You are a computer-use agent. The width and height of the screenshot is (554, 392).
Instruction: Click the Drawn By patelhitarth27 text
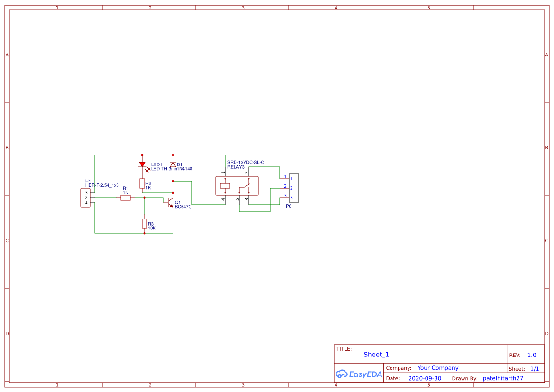(503, 378)
